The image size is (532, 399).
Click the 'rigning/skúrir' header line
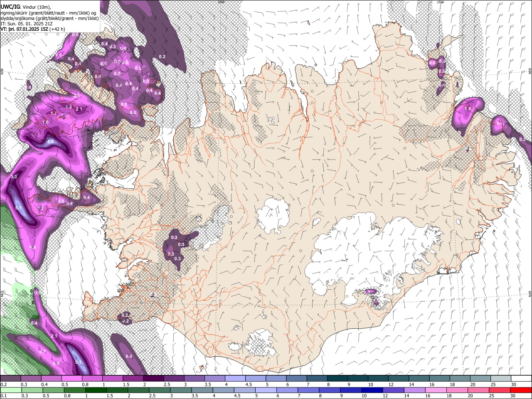[48, 13]
